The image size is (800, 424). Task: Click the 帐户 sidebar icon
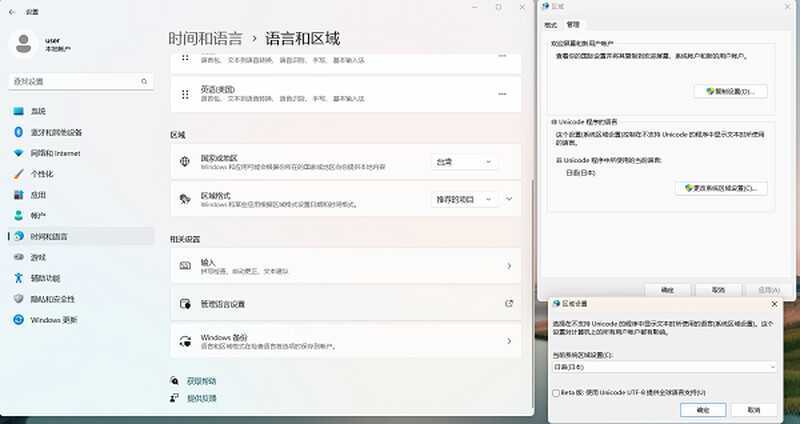18,215
